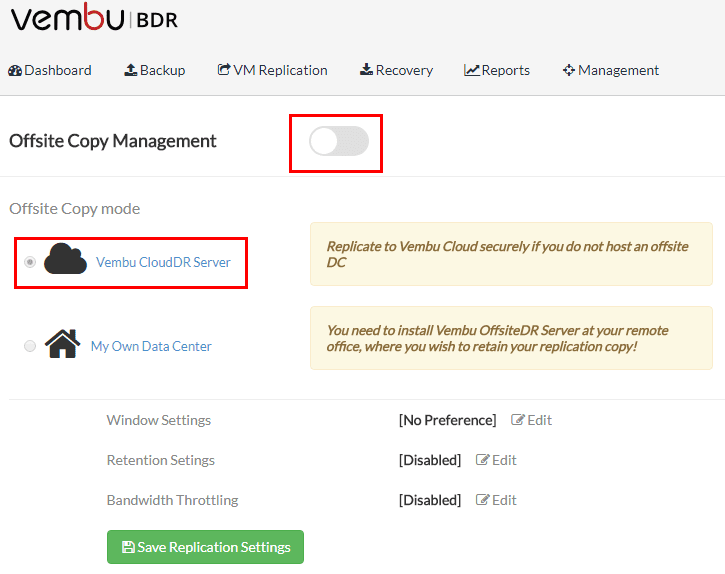Edit the Retention Setings value

click(x=497, y=460)
